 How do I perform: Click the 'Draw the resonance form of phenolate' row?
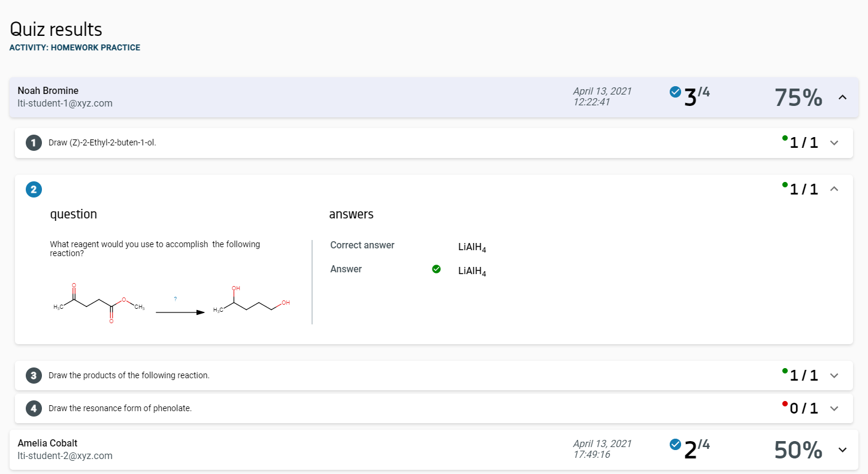120,409
